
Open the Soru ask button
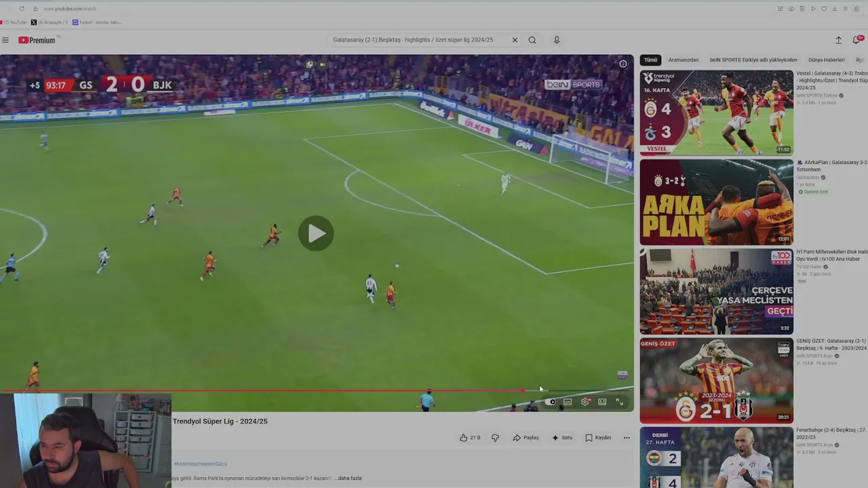562,438
